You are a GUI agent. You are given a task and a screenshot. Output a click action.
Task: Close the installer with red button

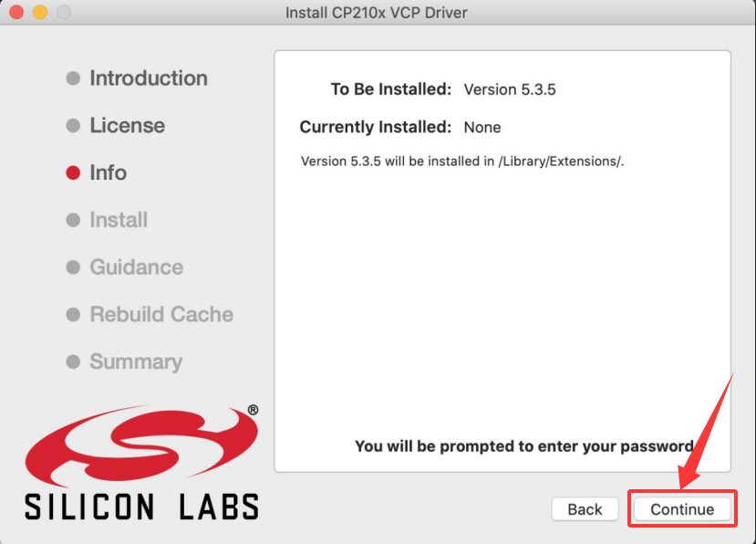16,12
